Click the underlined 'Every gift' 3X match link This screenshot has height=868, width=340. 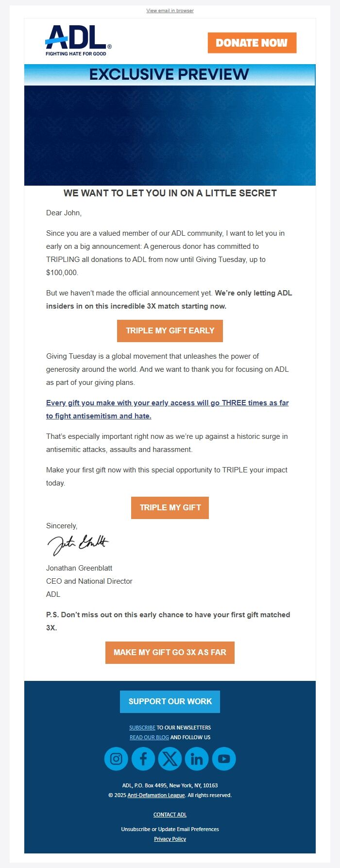[167, 409]
